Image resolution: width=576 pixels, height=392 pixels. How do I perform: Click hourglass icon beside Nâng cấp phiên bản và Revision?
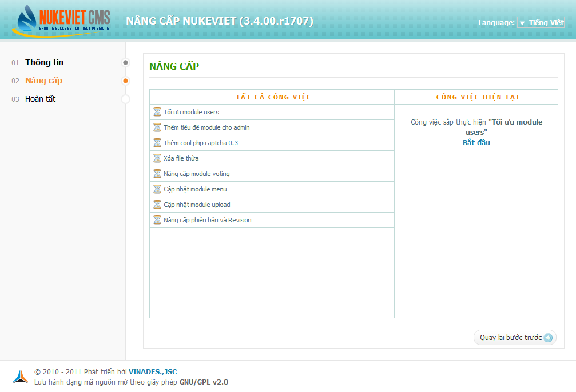click(x=157, y=219)
